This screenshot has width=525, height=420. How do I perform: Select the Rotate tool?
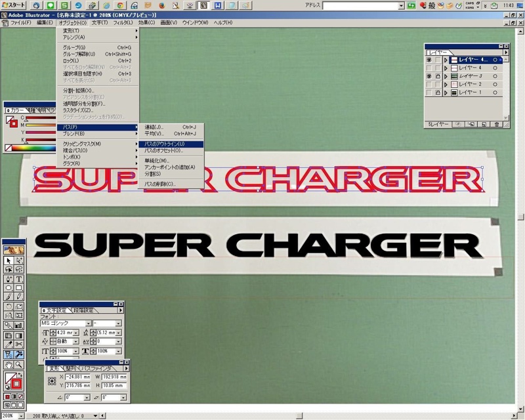click(9, 306)
